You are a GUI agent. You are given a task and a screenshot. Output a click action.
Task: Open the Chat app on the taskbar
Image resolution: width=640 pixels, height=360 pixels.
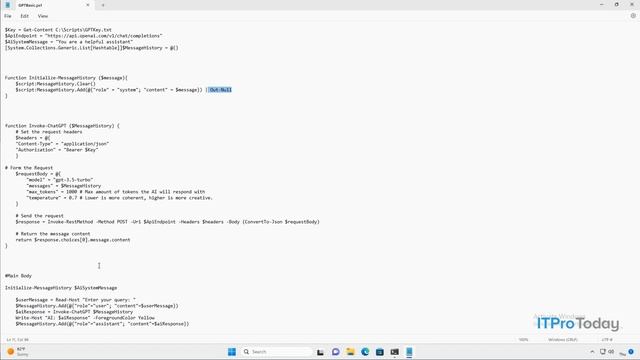336,352
